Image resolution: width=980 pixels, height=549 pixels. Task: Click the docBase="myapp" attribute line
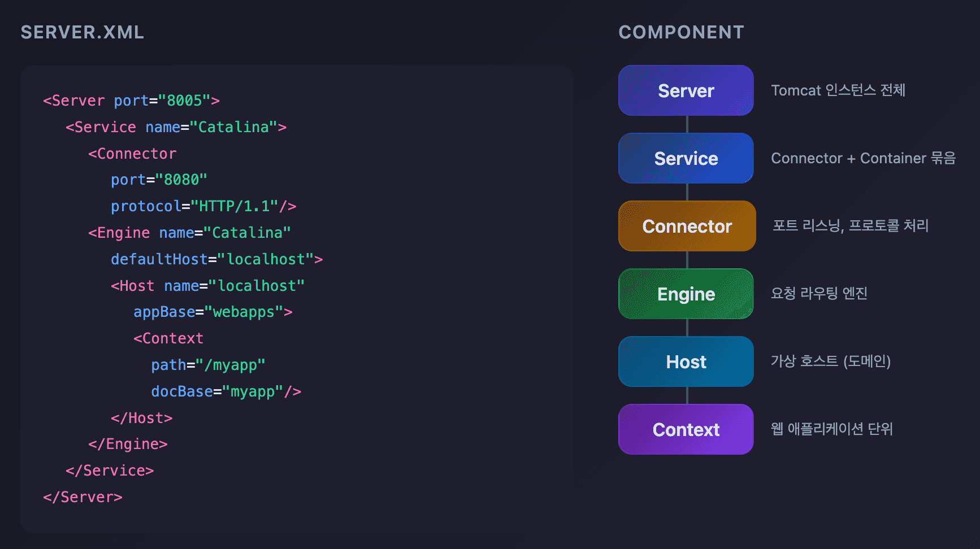tap(226, 391)
